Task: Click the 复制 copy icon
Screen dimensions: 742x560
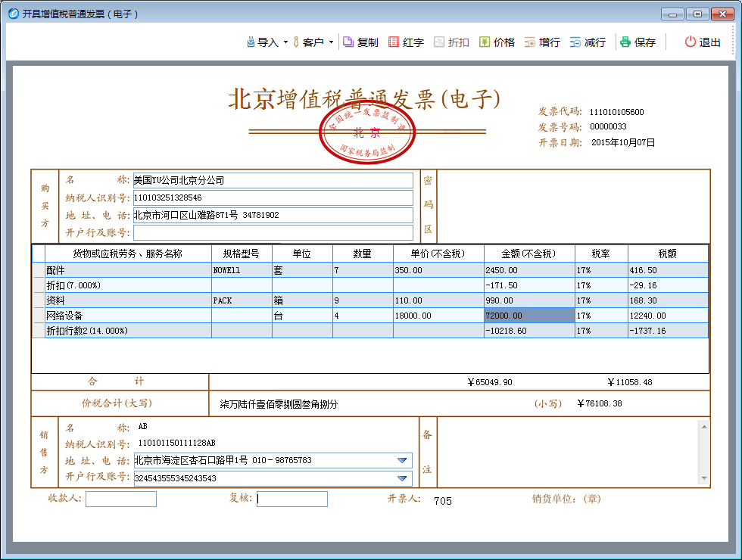Action: (348, 42)
